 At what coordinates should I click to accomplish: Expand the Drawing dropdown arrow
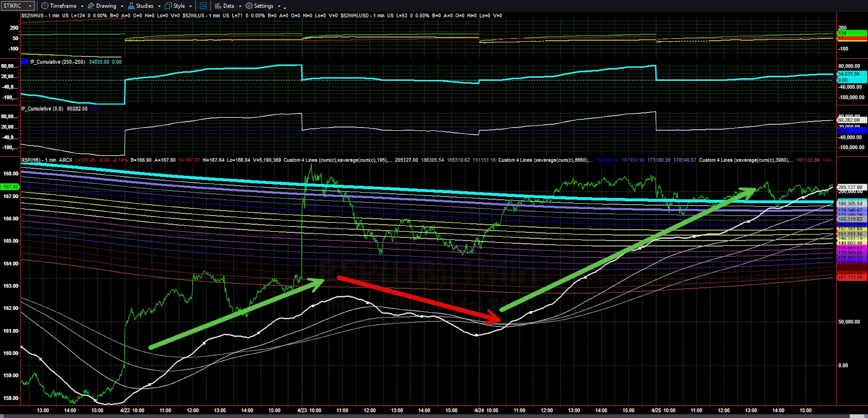tap(122, 7)
